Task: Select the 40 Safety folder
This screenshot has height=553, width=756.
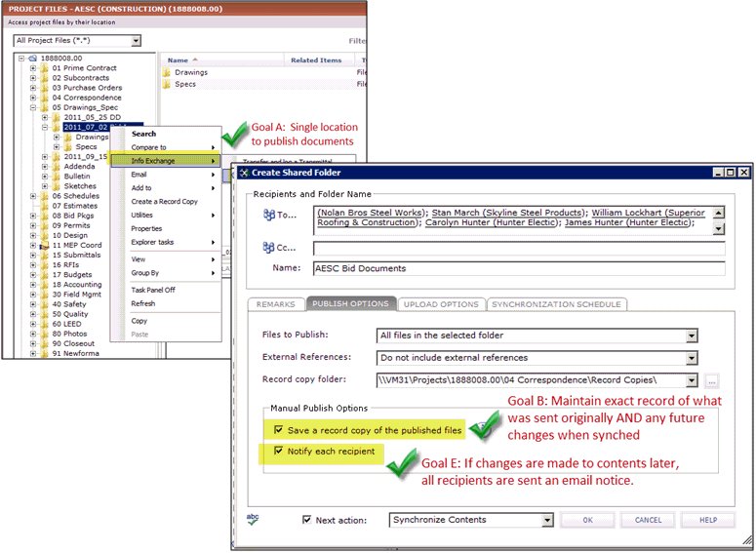Action: click(69, 304)
